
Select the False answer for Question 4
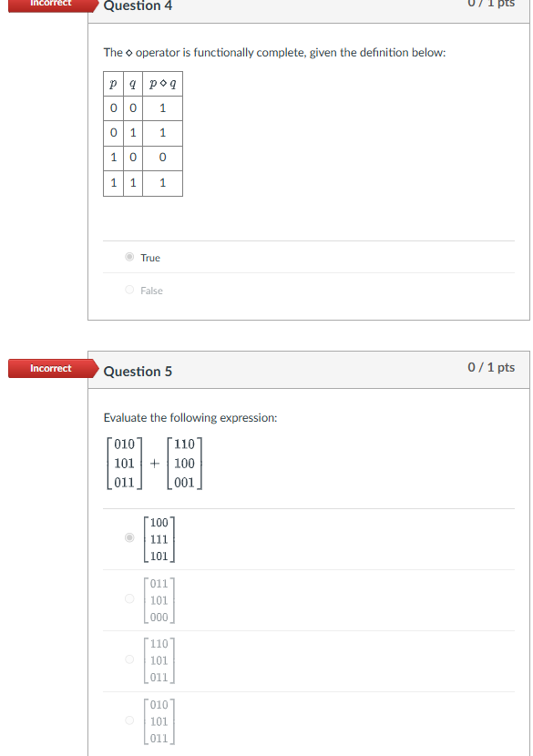(x=129, y=290)
